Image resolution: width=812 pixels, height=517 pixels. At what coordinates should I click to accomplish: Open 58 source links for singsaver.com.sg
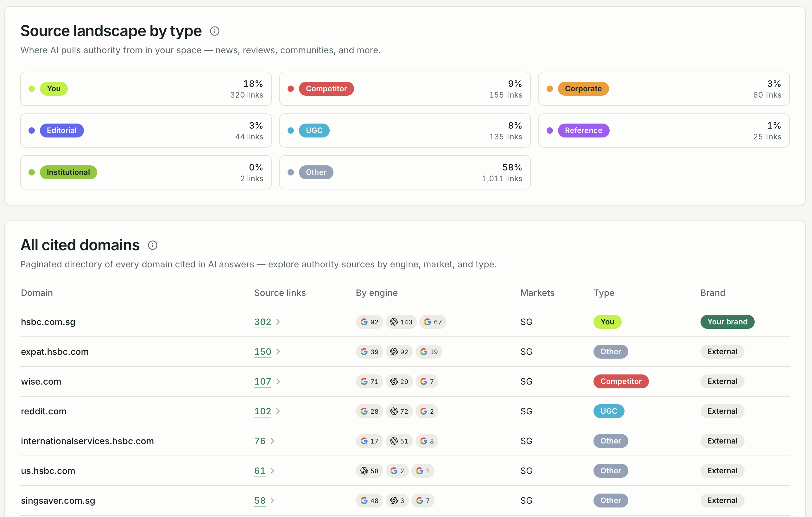pos(260,501)
